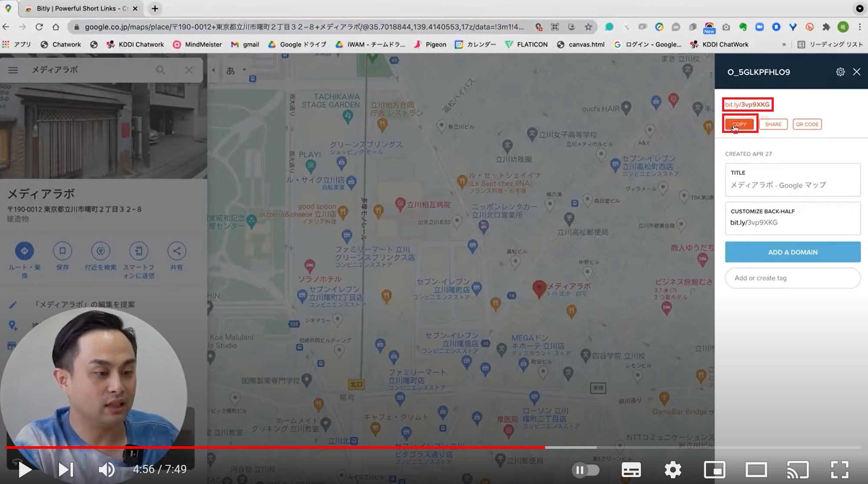Seek on the red video progress bar

click(x=433, y=447)
